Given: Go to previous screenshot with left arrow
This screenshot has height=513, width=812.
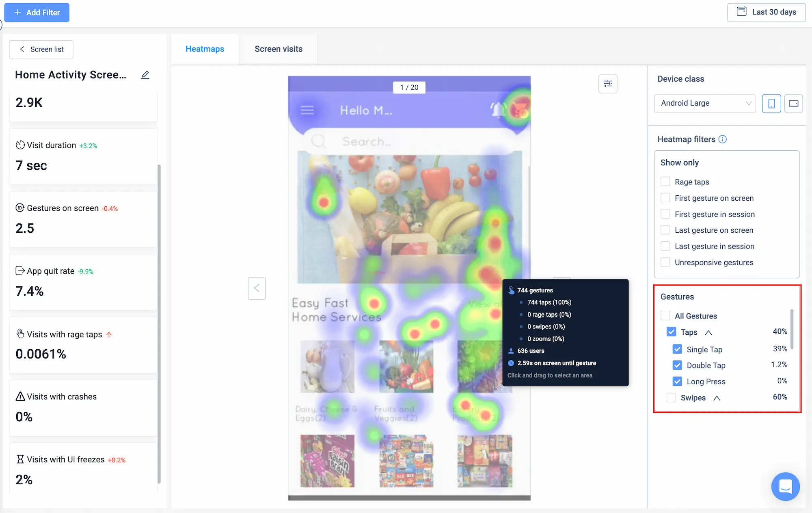Looking at the screenshot, I should pos(257,288).
